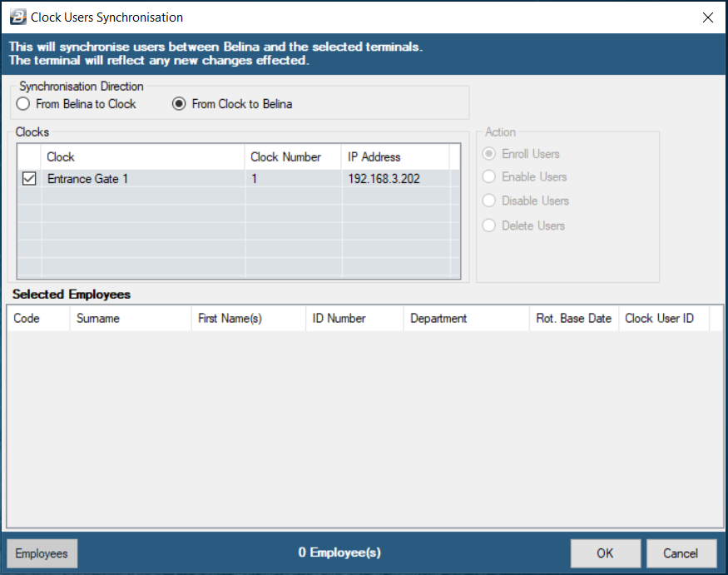Image resolution: width=728 pixels, height=575 pixels.
Task: Select the Enable Users action
Action: click(525, 177)
